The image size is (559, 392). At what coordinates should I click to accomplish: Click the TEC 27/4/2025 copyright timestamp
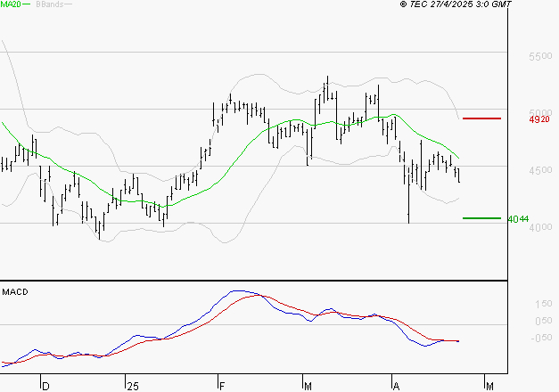[456, 4]
